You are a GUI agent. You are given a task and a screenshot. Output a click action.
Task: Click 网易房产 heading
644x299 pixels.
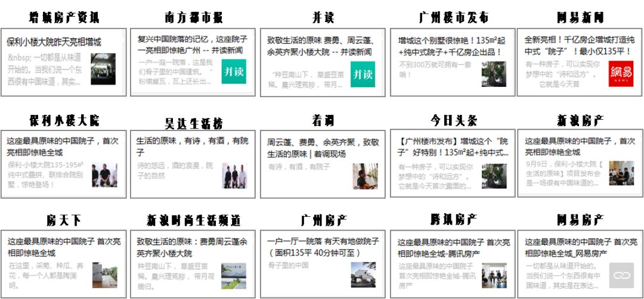(x=580, y=220)
